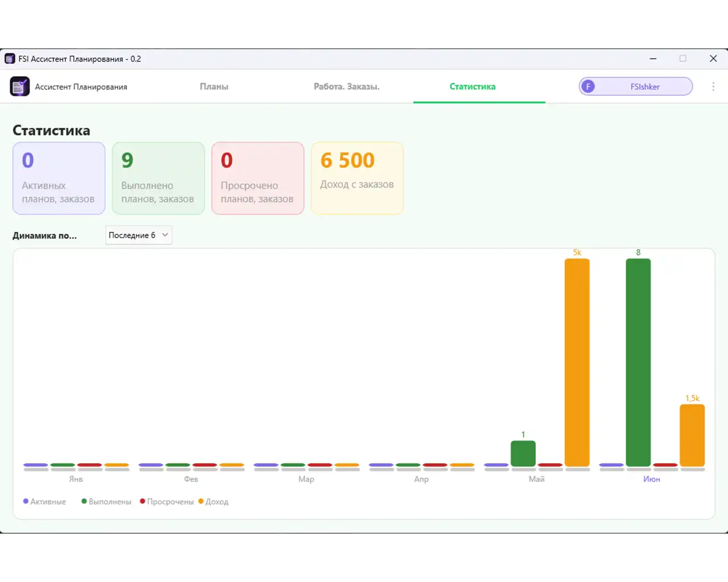728x582 pixels.
Task: Toggle the Активные legend item
Action: click(x=44, y=501)
